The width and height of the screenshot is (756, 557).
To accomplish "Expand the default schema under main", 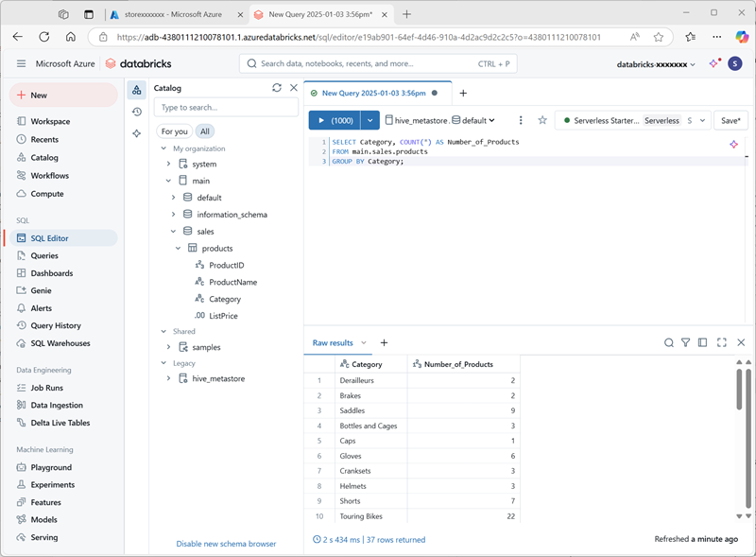I will pyautogui.click(x=173, y=198).
